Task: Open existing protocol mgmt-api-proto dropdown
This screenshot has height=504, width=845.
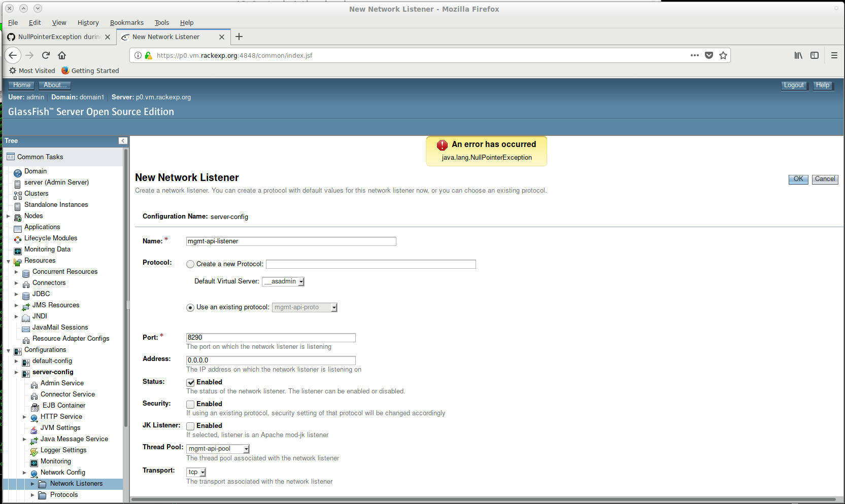Action: pos(305,307)
